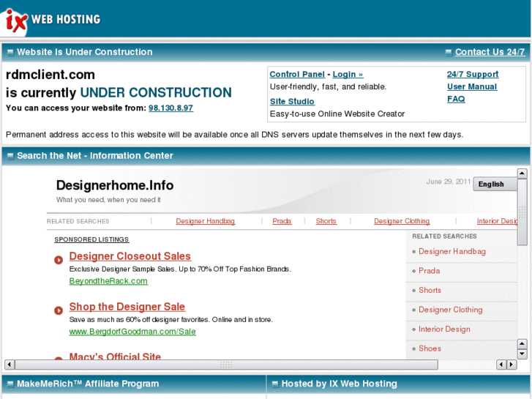Click the small left arrow beside the right arrow

501,365
